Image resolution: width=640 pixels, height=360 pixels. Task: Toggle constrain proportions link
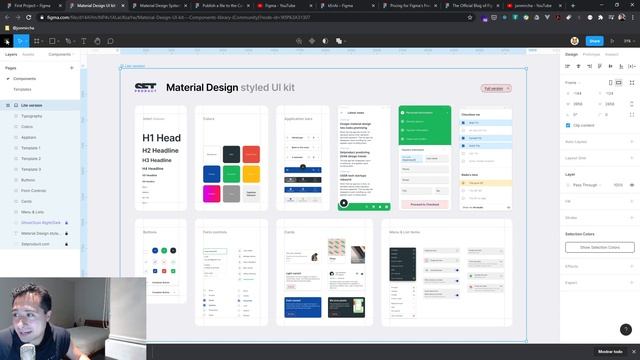click(x=632, y=104)
